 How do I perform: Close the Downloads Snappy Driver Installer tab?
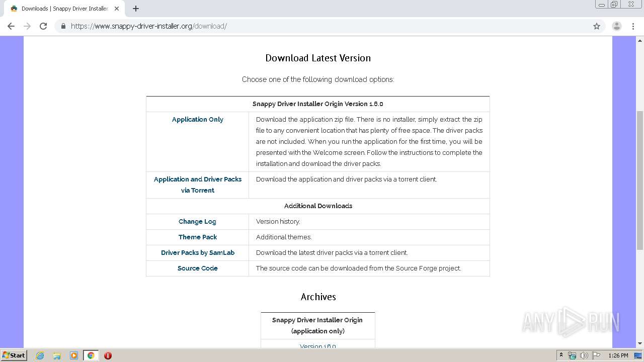click(116, 9)
